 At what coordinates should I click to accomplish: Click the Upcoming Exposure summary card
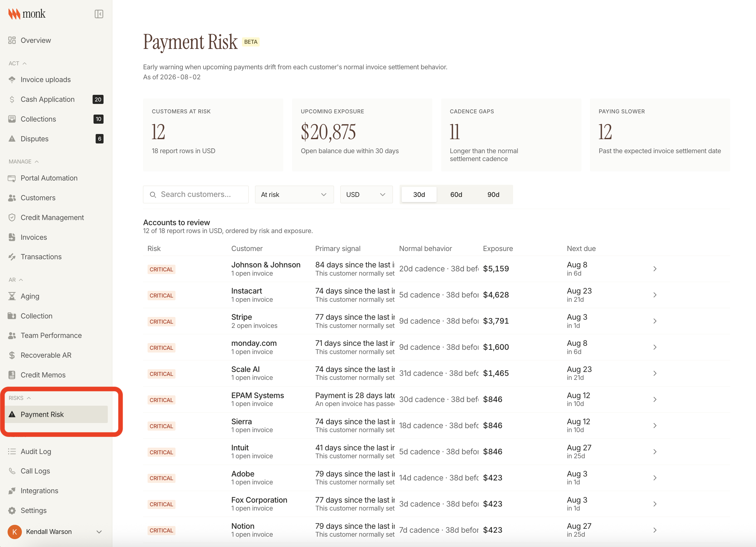point(362,135)
